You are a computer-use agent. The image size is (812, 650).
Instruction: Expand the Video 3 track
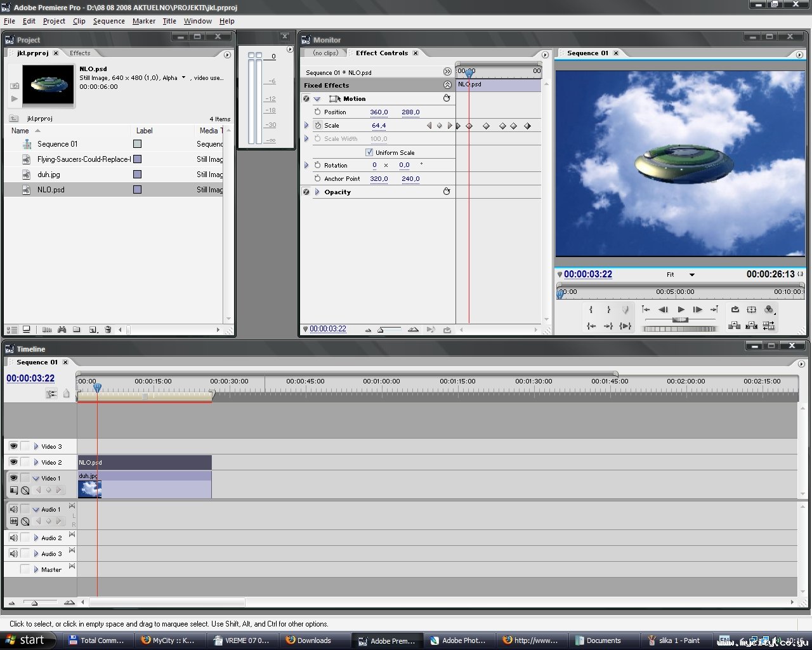pyautogui.click(x=36, y=446)
